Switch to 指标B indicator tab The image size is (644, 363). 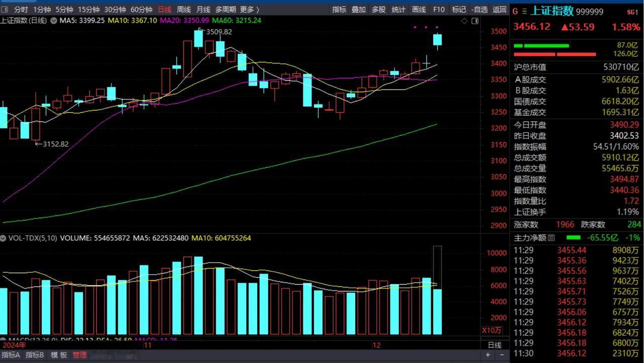[x=35, y=355]
